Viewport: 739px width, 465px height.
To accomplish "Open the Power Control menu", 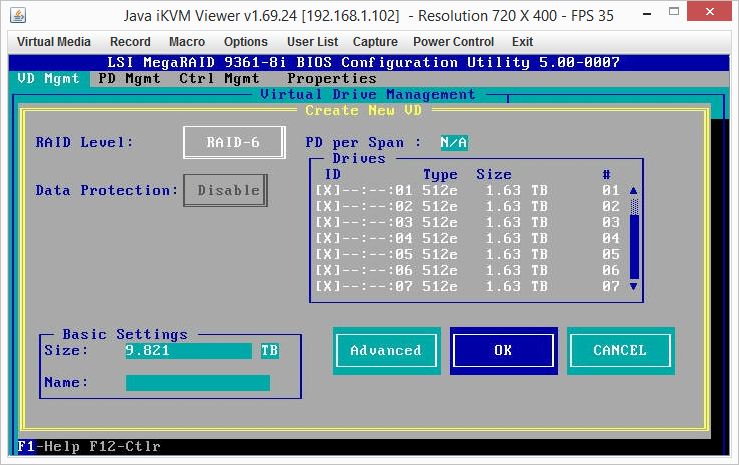I will click(453, 42).
